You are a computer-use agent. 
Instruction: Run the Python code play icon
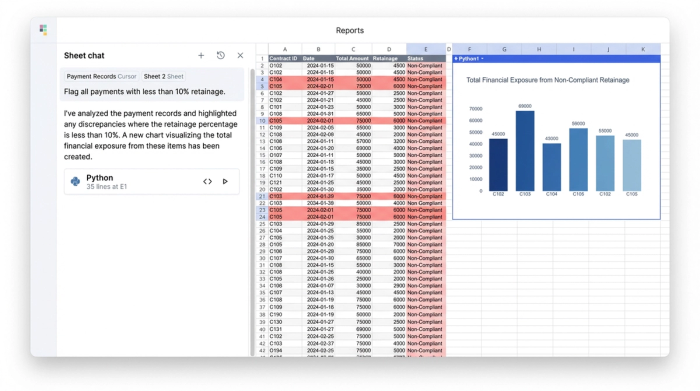click(x=225, y=181)
